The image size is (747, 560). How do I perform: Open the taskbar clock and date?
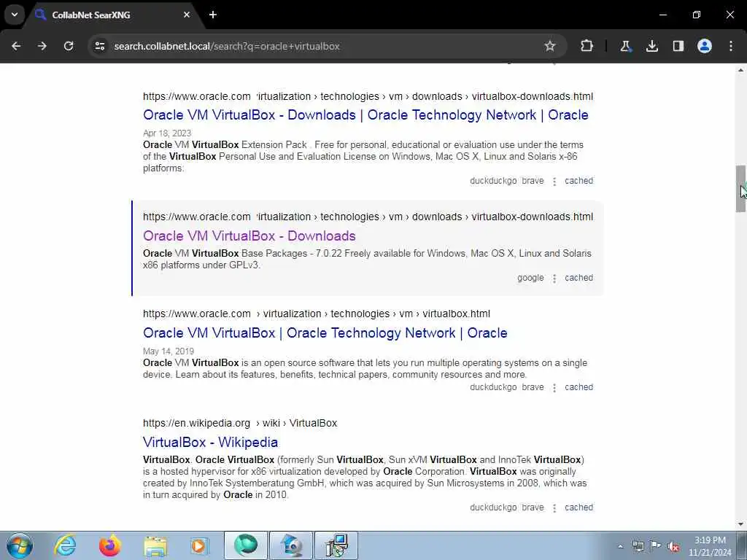pos(709,546)
